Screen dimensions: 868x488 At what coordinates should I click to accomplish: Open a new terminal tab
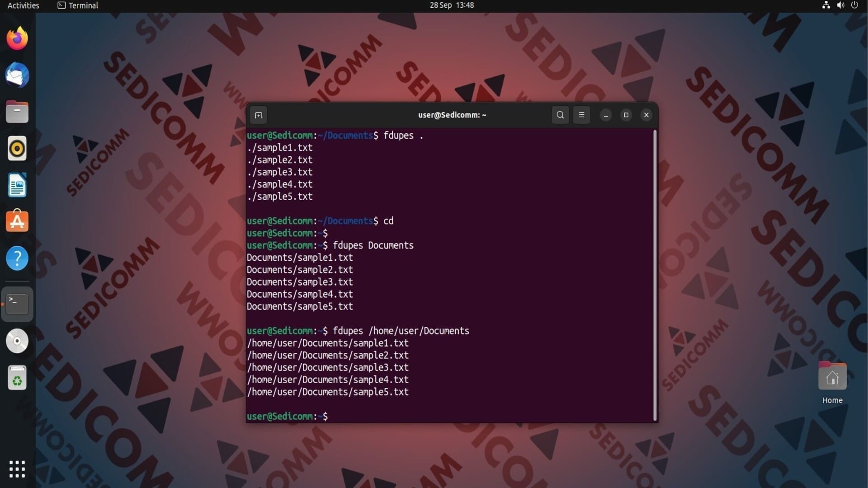(259, 115)
